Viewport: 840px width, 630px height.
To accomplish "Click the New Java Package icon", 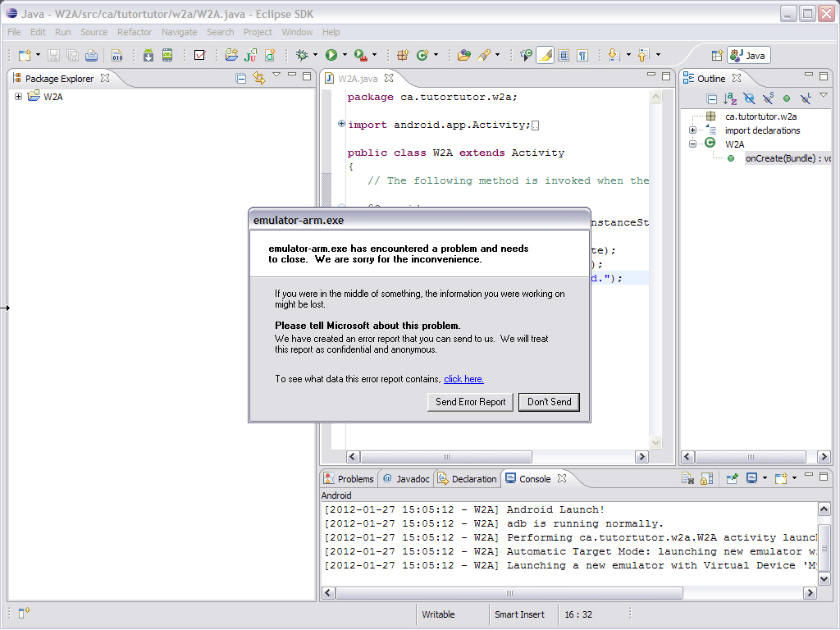I will pos(403,55).
